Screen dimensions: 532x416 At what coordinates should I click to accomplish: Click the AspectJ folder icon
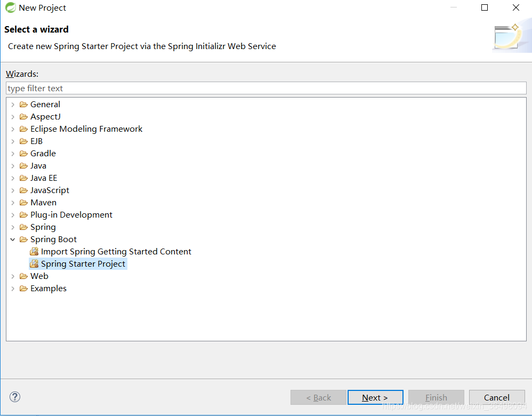[x=23, y=116]
